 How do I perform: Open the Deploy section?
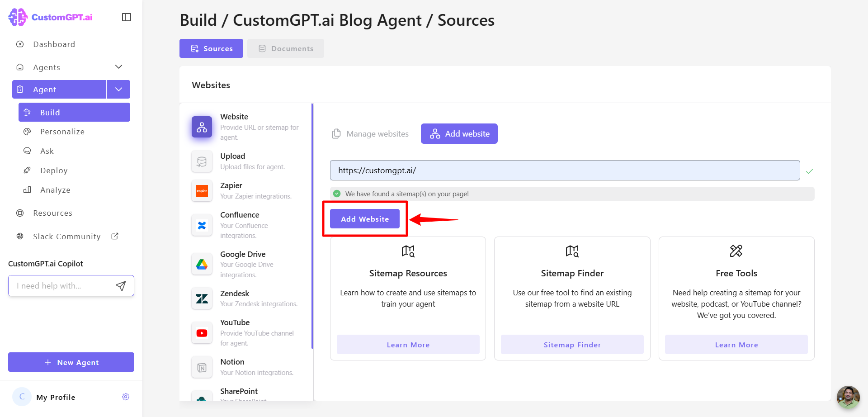coord(54,171)
